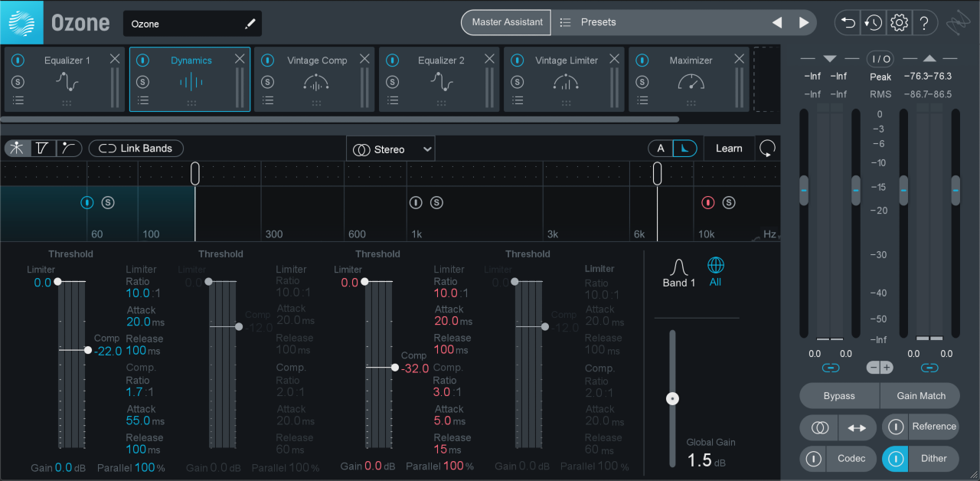Click the 6k crossover handle
Screen dimensions: 980x481
(657, 174)
